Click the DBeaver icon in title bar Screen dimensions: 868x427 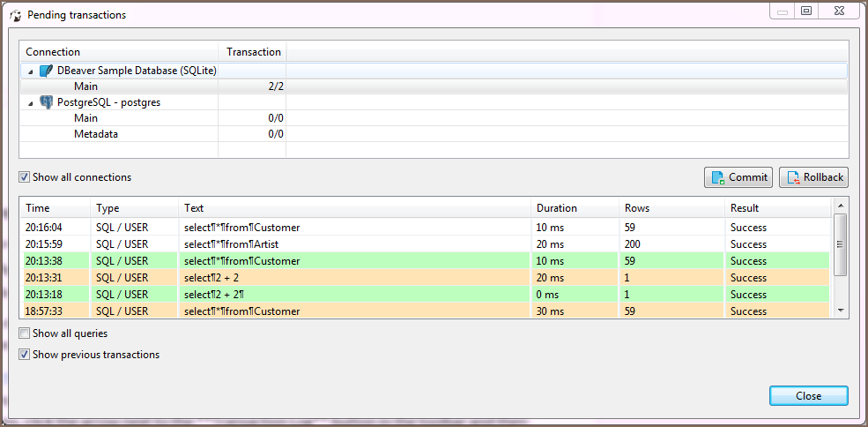click(x=15, y=15)
